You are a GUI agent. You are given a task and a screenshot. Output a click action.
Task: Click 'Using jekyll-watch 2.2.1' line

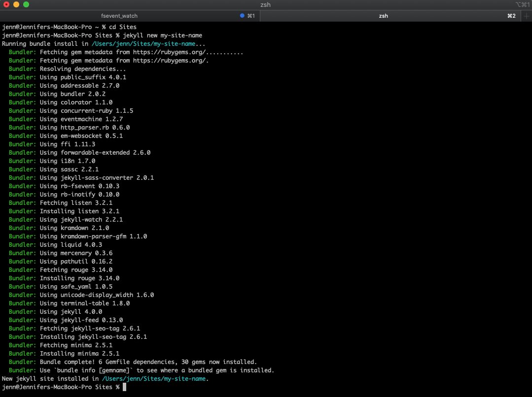[81, 219]
